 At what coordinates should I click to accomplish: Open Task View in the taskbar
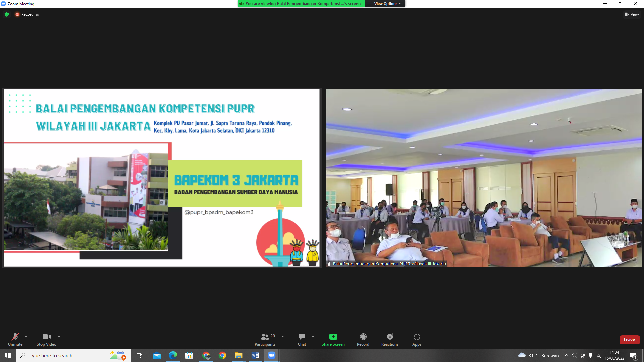coord(140,355)
